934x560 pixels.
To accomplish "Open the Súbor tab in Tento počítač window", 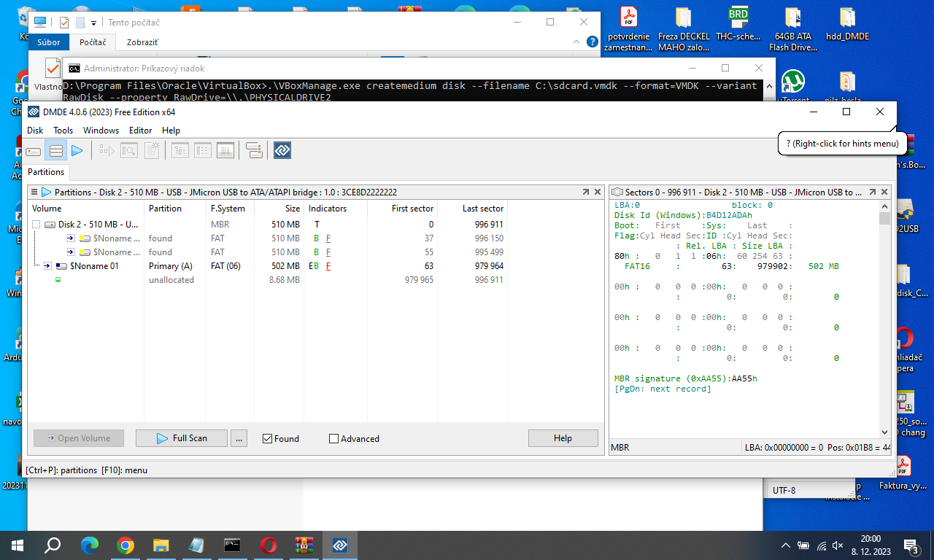I will pyautogui.click(x=49, y=42).
